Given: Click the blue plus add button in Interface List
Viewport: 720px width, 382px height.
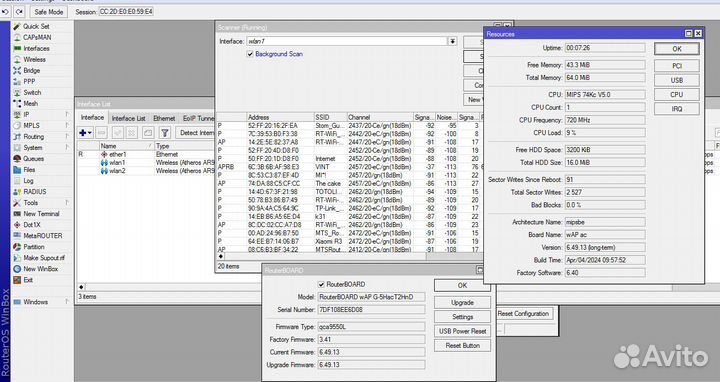Looking at the screenshot, I should point(83,133).
